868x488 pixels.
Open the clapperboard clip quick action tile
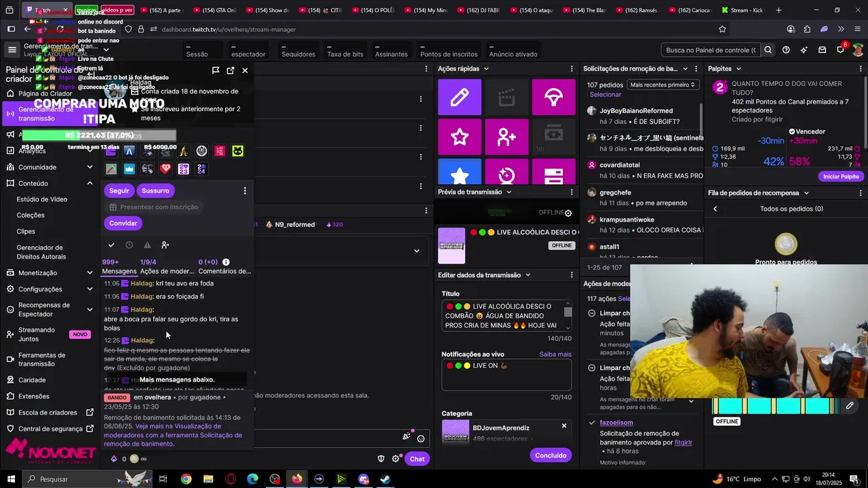507,97
